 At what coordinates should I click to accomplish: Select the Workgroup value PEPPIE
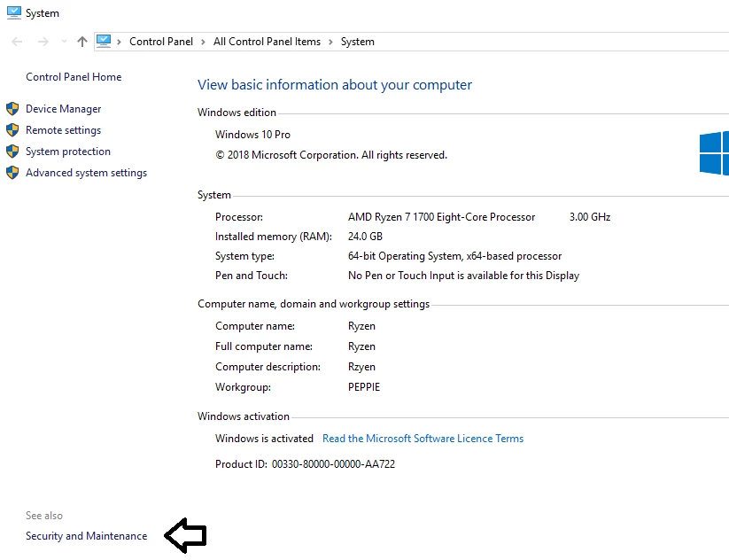364,387
